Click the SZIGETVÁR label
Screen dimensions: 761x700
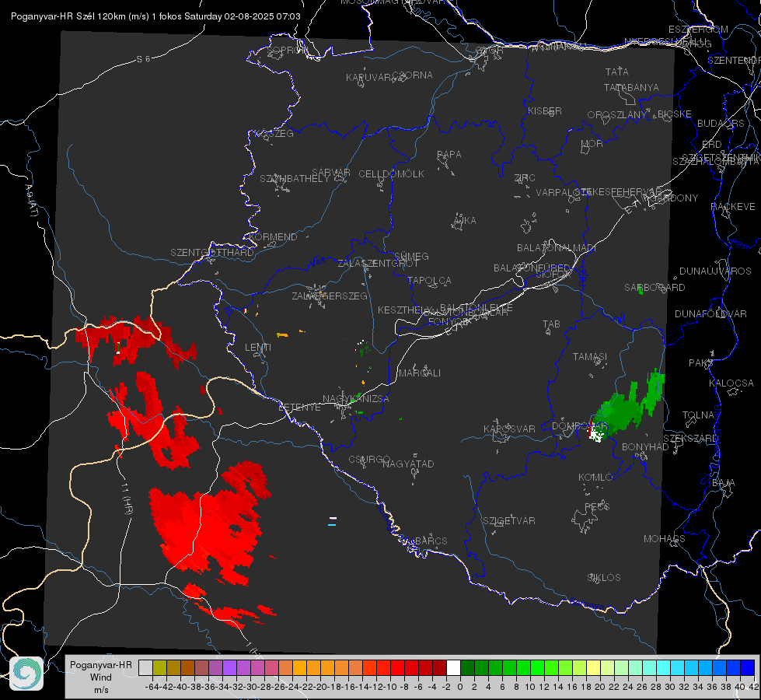[x=508, y=521]
